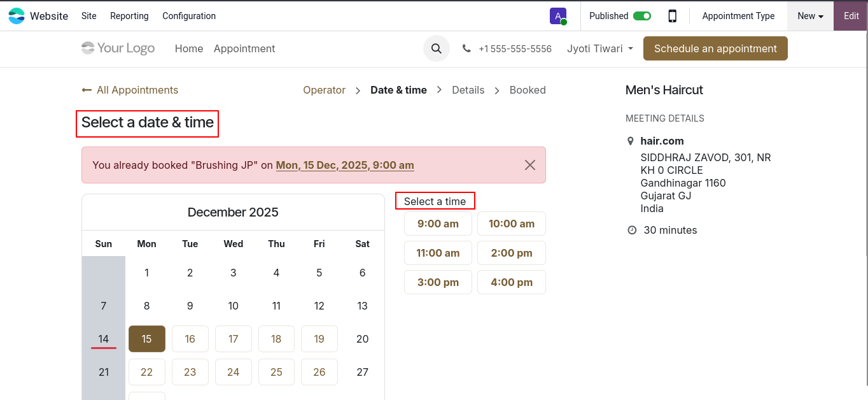Image resolution: width=868 pixels, height=400 pixels.
Task: Click Schedule an appointment button
Action: [x=715, y=48]
